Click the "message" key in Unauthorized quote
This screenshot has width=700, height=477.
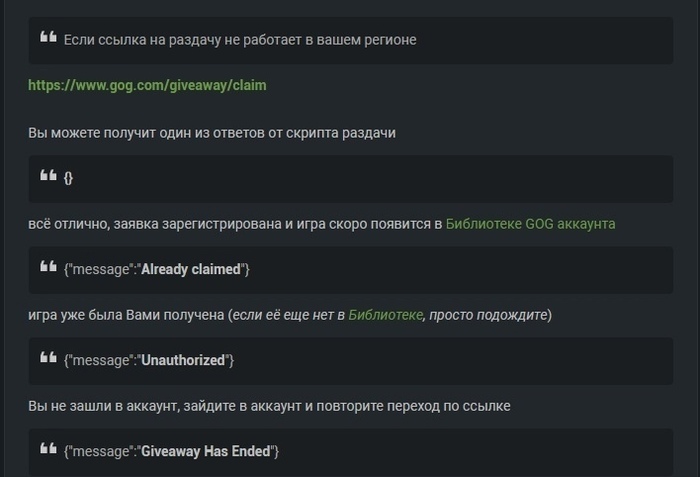(100, 360)
